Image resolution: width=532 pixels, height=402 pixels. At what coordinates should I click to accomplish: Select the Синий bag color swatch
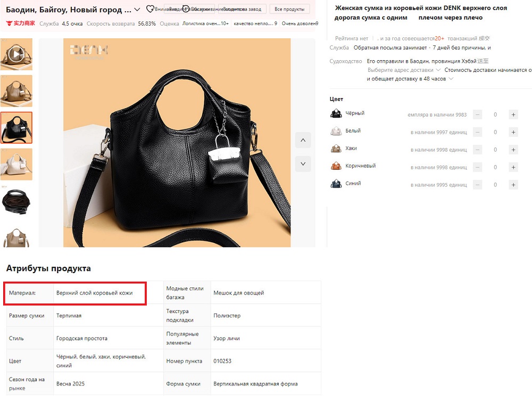coord(336,184)
